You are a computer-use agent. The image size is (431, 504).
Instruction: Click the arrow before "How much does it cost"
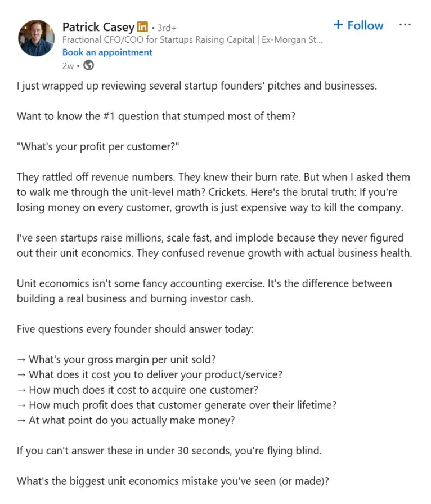(21, 390)
